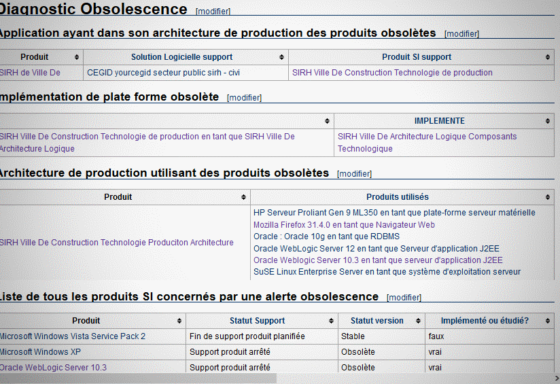This screenshot has width=560, height=384.
Task: Open SIRH Ville De Construction Technologie de production
Action: [392, 73]
